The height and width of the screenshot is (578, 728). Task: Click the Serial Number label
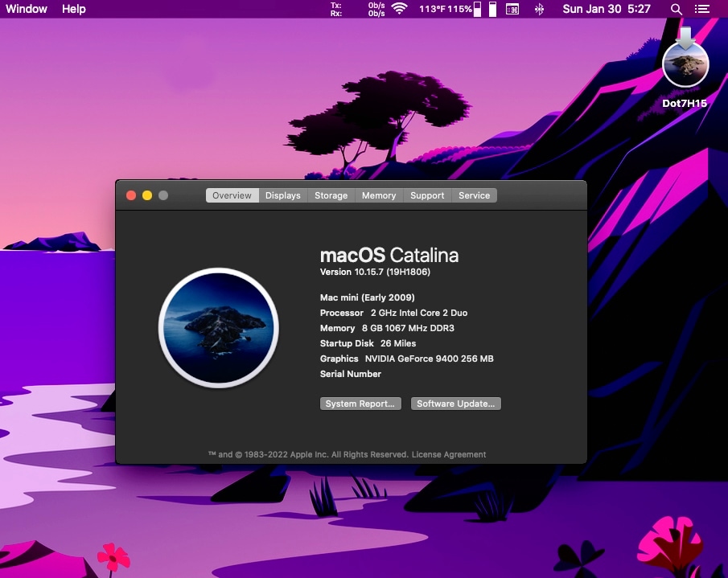(351, 374)
